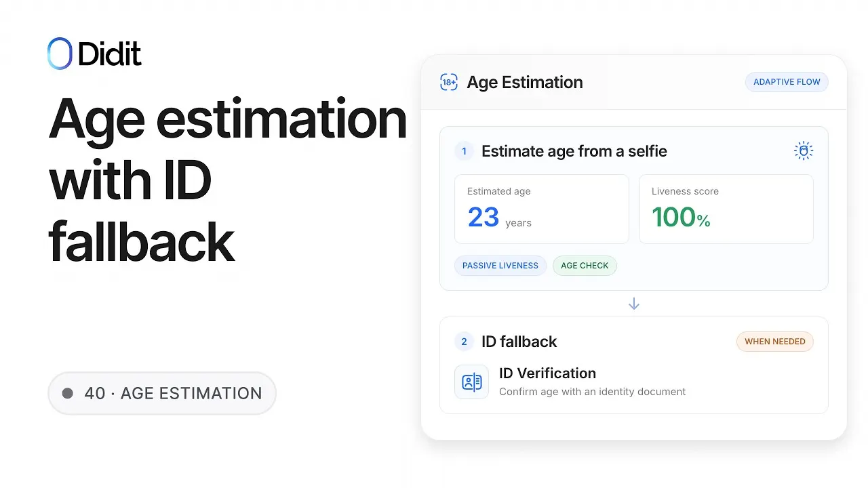The image size is (868, 488).
Task: Click the "Age estimation with ID fallback" headline
Action: point(228,180)
